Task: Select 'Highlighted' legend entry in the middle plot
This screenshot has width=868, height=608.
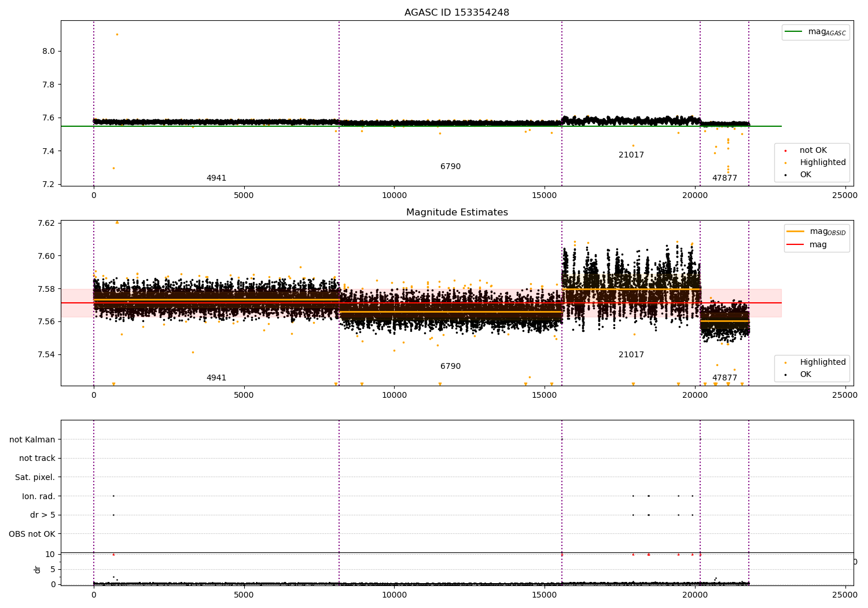Action: tap(822, 362)
